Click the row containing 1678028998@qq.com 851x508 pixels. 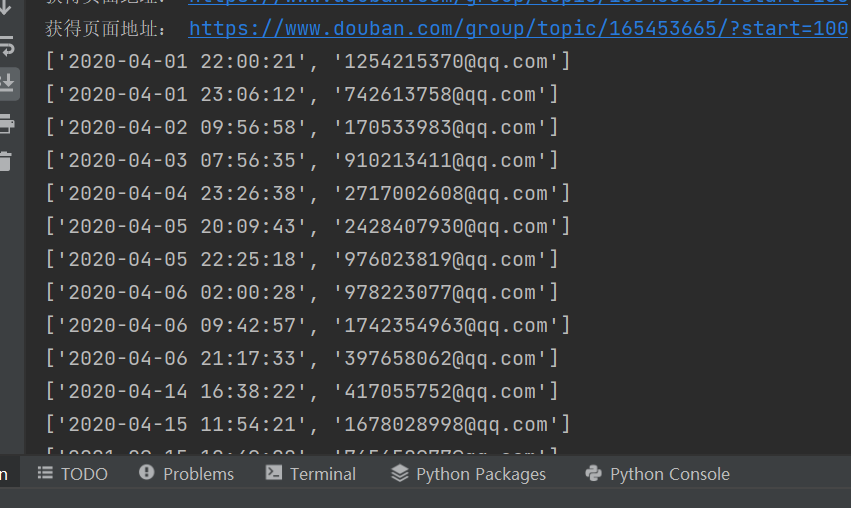(308, 425)
